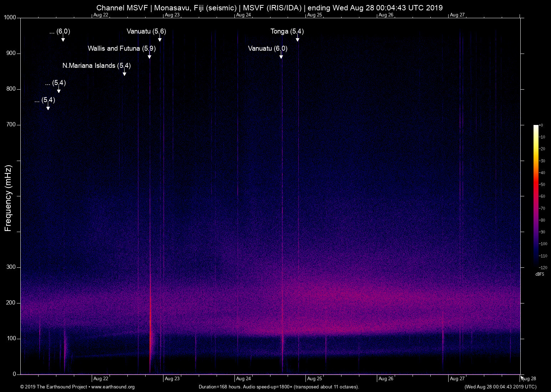The image size is (551, 392).
Task: Select the arrow marker beneath Vanuatu (5.6)
Action: tap(160, 39)
